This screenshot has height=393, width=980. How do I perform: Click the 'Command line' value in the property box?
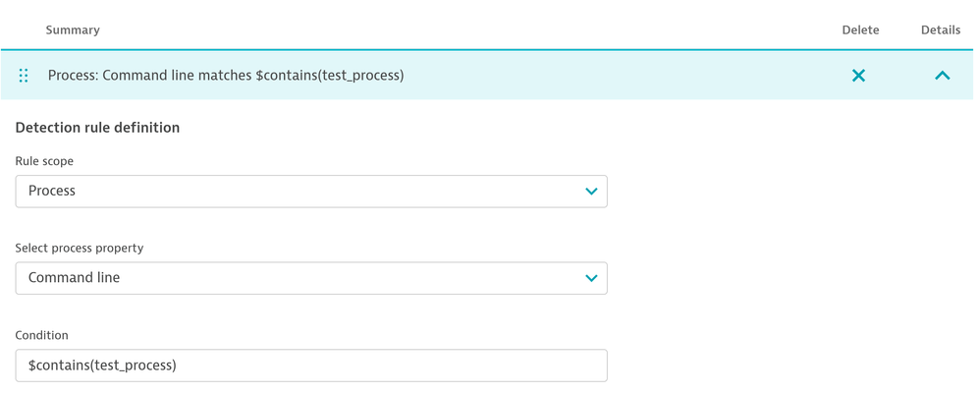pyautogui.click(x=75, y=278)
